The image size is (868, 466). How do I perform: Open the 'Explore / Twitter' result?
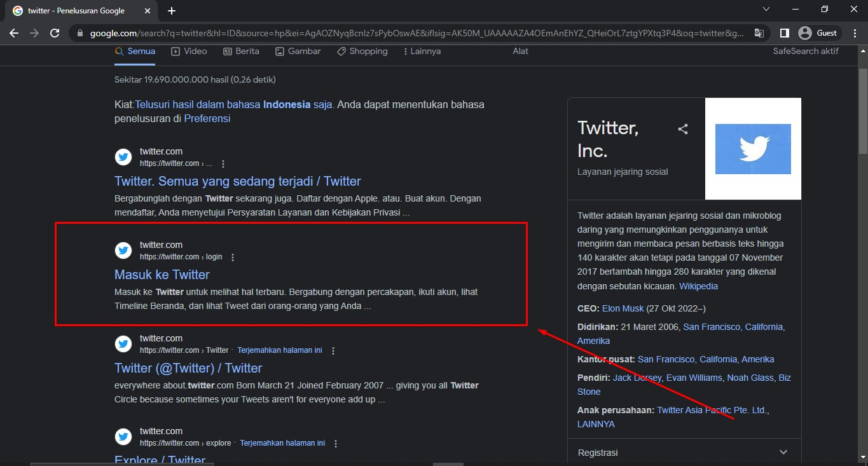pos(160,460)
